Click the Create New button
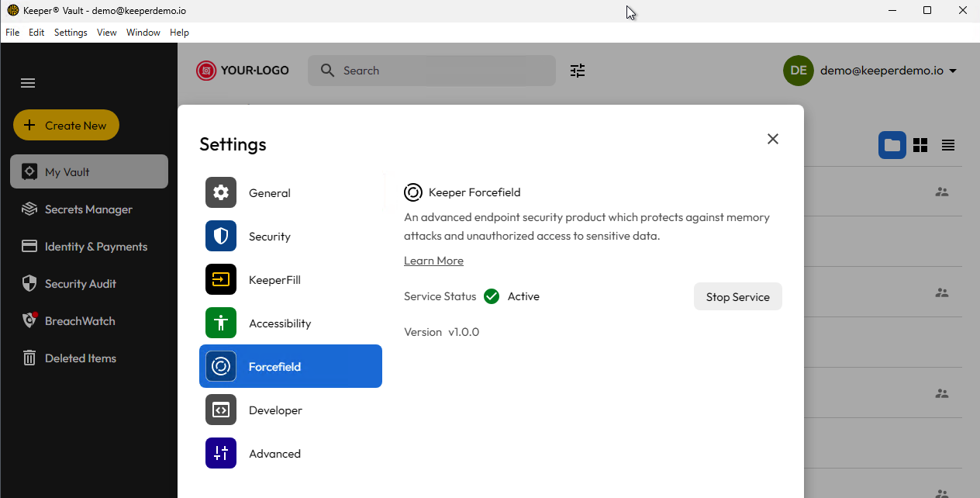This screenshot has height=498, width=980. [66, 125]
